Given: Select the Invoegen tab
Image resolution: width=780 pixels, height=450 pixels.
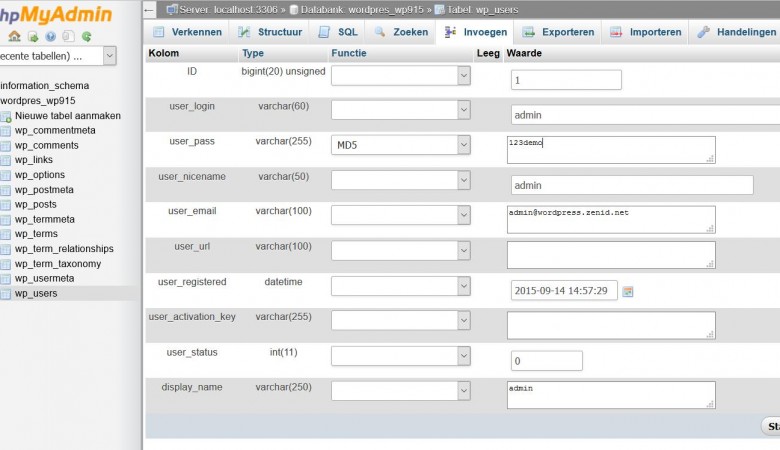Looking at the screenshot, I should pyautogui.click(x=476, y=32).
